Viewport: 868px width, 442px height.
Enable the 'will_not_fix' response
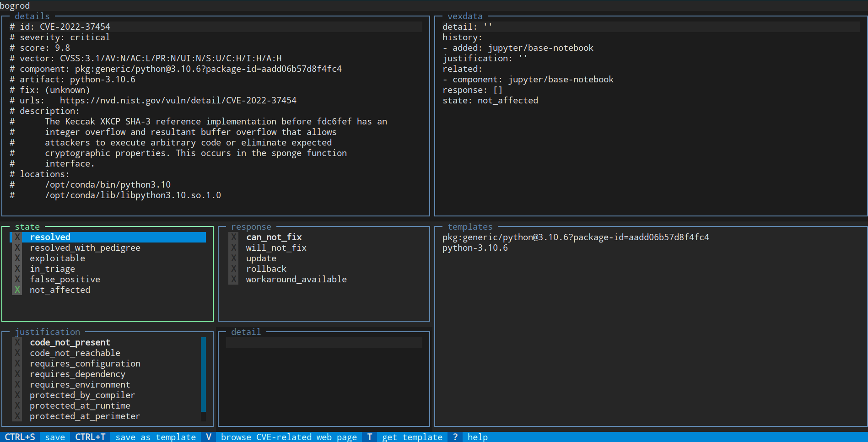pyautogui.click(x=276, y=248)
